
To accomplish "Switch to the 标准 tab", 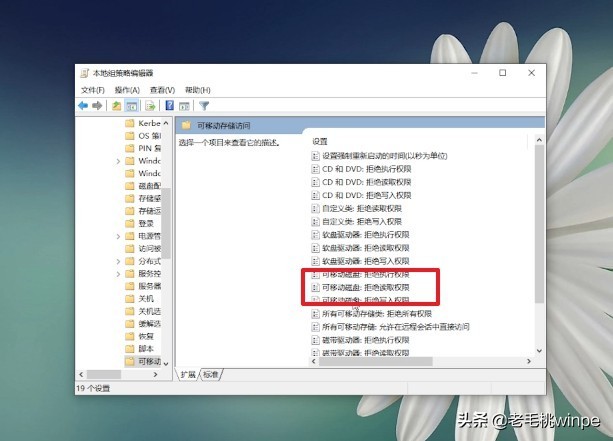I will pos(211,375).
